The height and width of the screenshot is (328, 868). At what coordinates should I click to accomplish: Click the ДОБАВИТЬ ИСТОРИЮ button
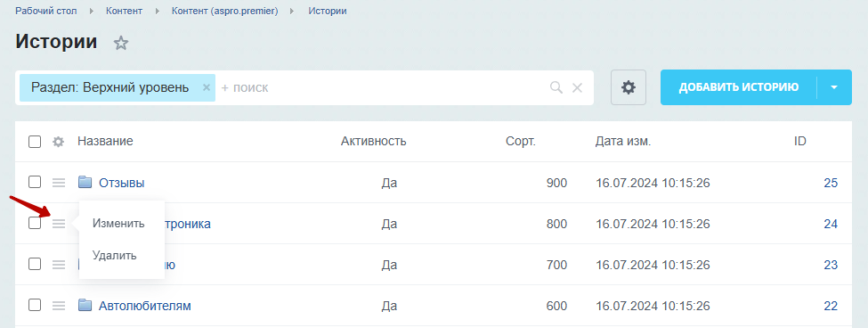738,87
